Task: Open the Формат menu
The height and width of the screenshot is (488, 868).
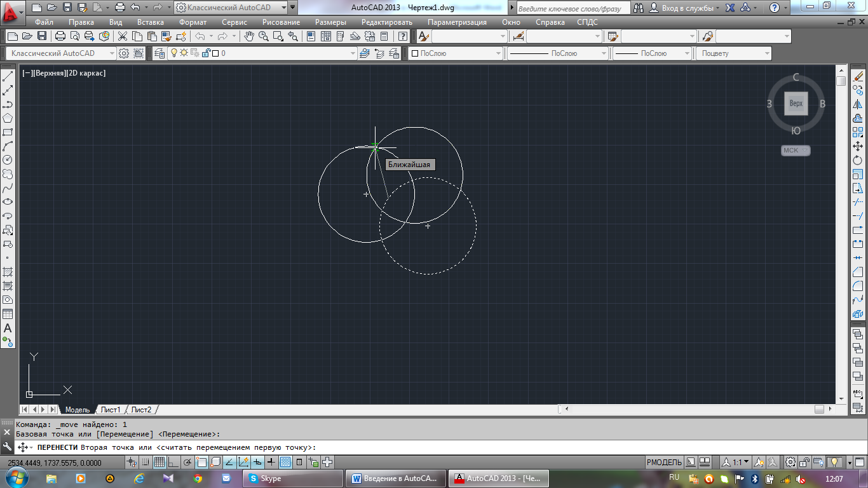Action: 193,22
